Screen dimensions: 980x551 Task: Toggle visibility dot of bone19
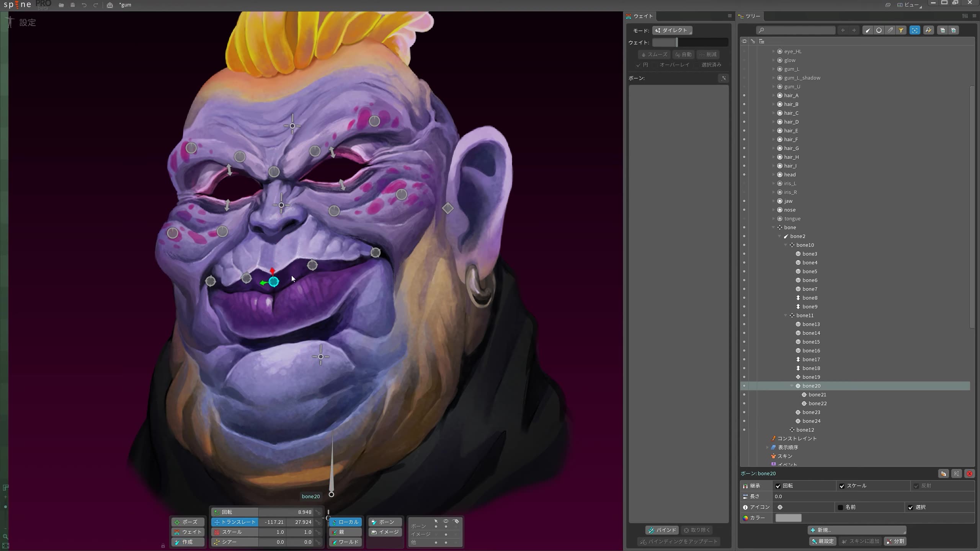coord(744,377)
